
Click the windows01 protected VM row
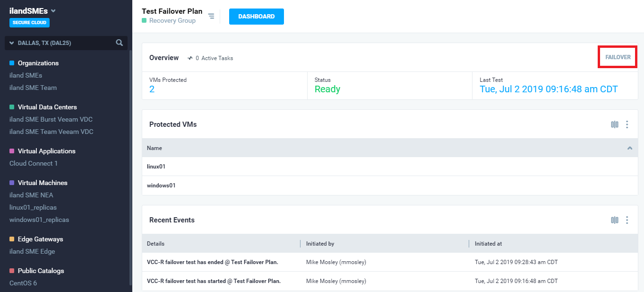(161, 186)
